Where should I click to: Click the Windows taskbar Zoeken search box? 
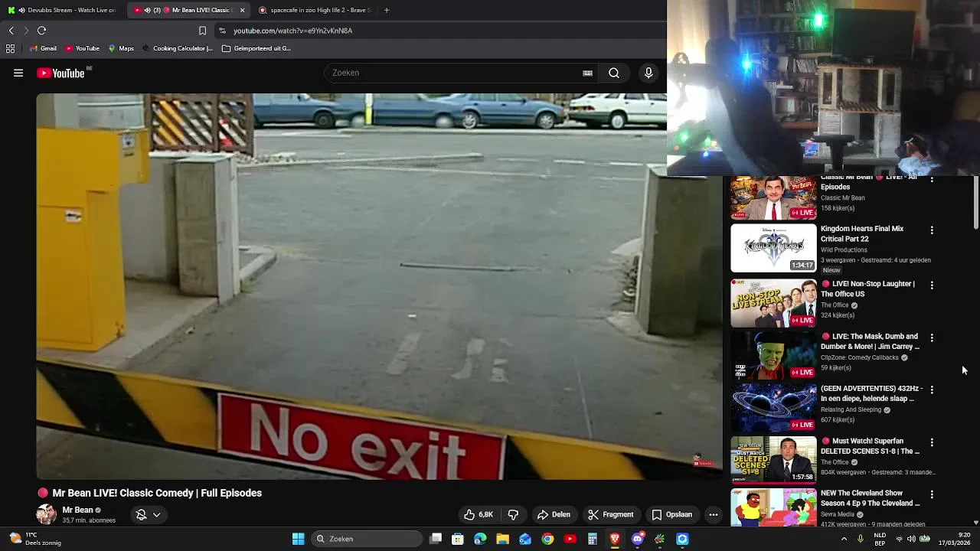tap(367, 539)
